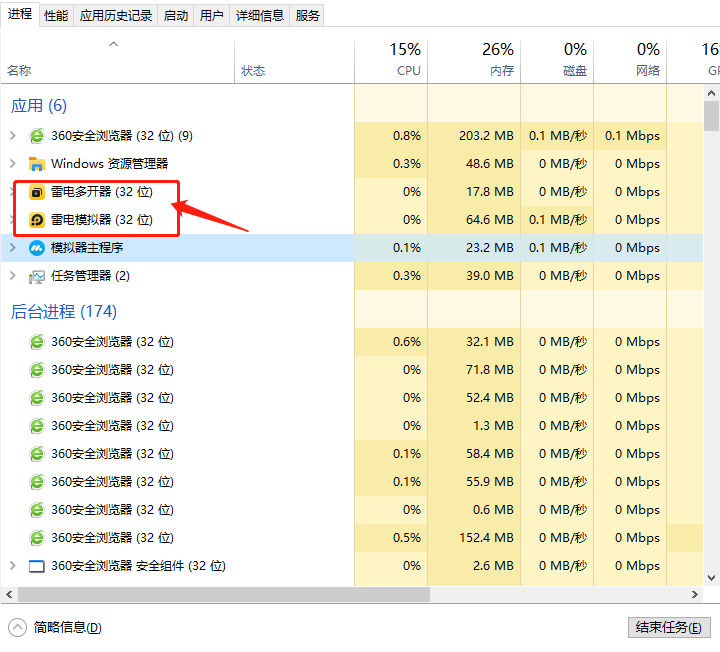The height and width of the screenshot is (652, 720).
Task: Click the 雷电多开器 app icon
Action: tap(37, 192)
